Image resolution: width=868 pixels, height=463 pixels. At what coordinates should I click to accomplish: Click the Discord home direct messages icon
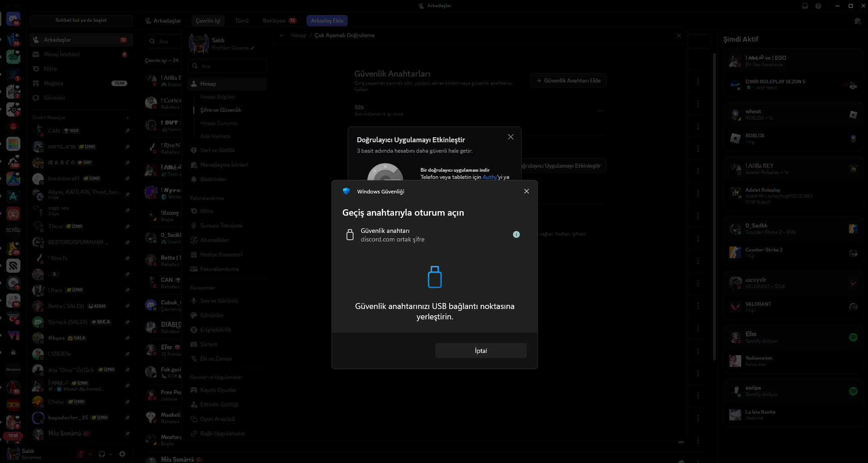point(13,20)
